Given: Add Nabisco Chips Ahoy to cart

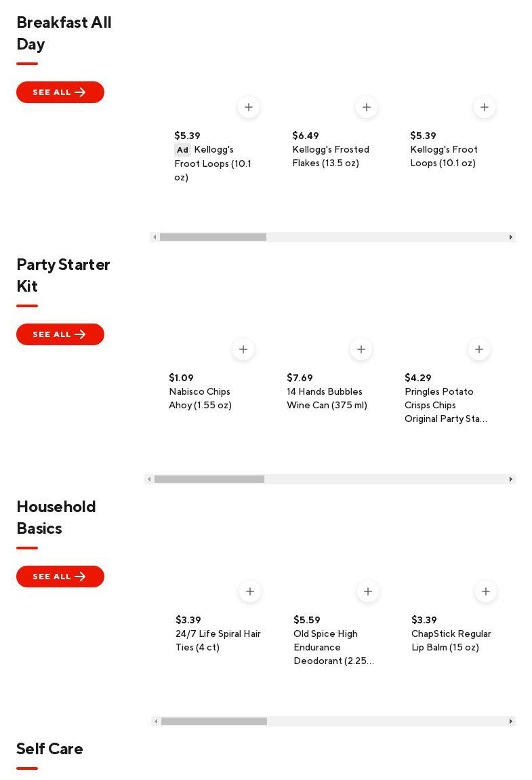Looking at the screenshot, I should pos(243,349).
